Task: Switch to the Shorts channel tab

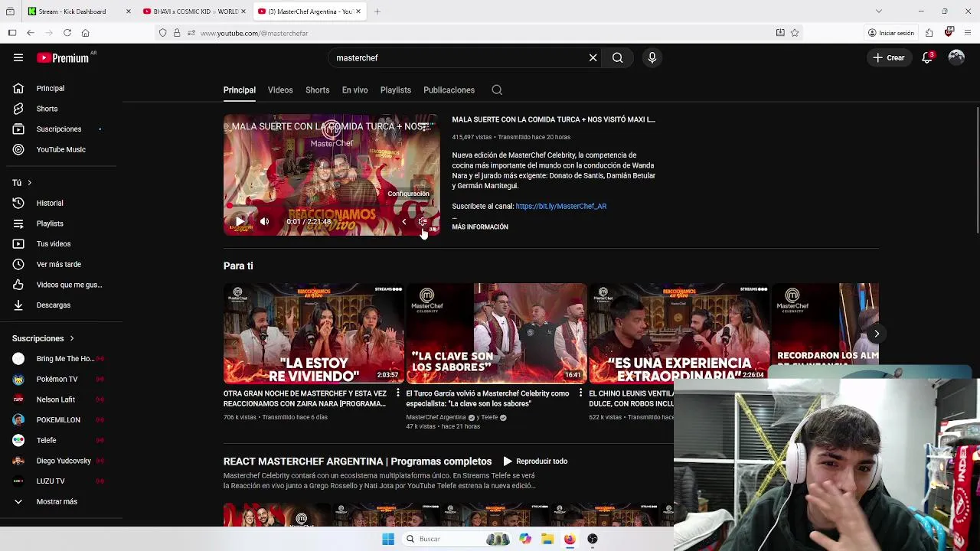Action: pos(317,90)
